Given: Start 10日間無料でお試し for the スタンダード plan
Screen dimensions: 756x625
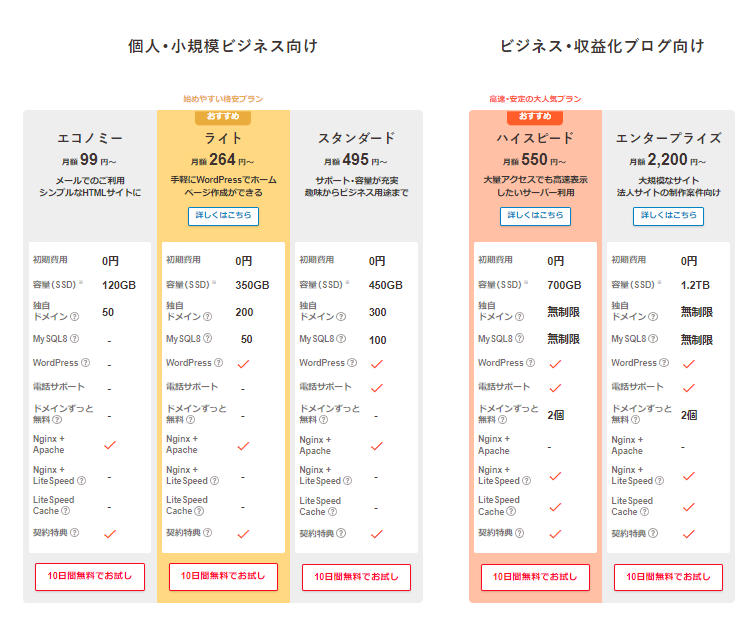Looking at the screenshot, I should click(357, 577).
